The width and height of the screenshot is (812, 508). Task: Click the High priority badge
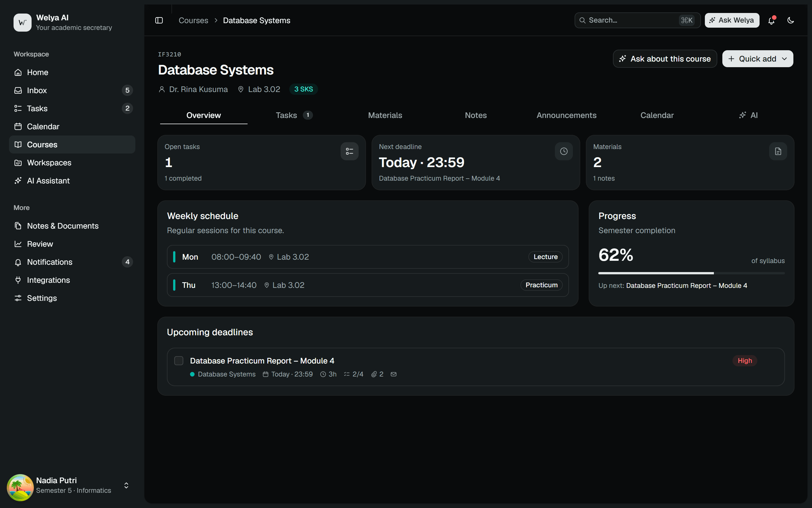click(x=745, y=360)
